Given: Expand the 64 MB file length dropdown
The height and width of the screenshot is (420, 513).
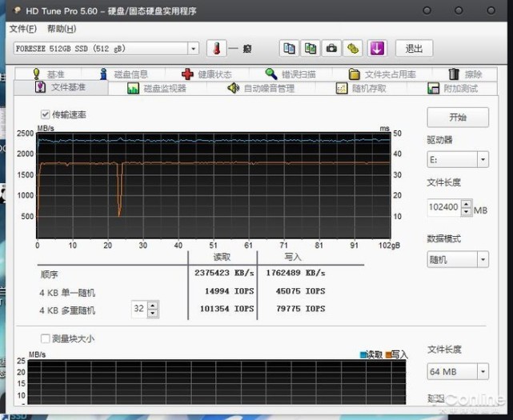Looking at the screenshot, I should [483, 371].
